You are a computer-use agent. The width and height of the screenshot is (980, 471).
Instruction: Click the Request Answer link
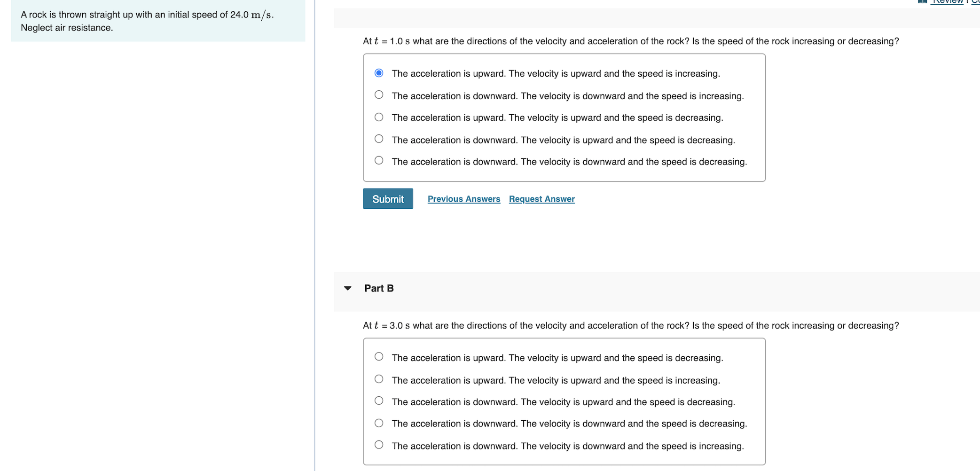[x=541, y=198]
